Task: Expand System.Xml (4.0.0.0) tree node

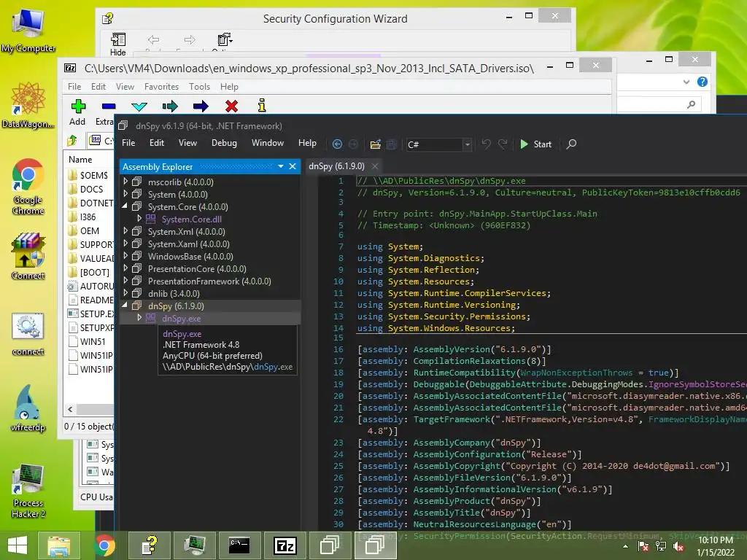Action: 125,231
